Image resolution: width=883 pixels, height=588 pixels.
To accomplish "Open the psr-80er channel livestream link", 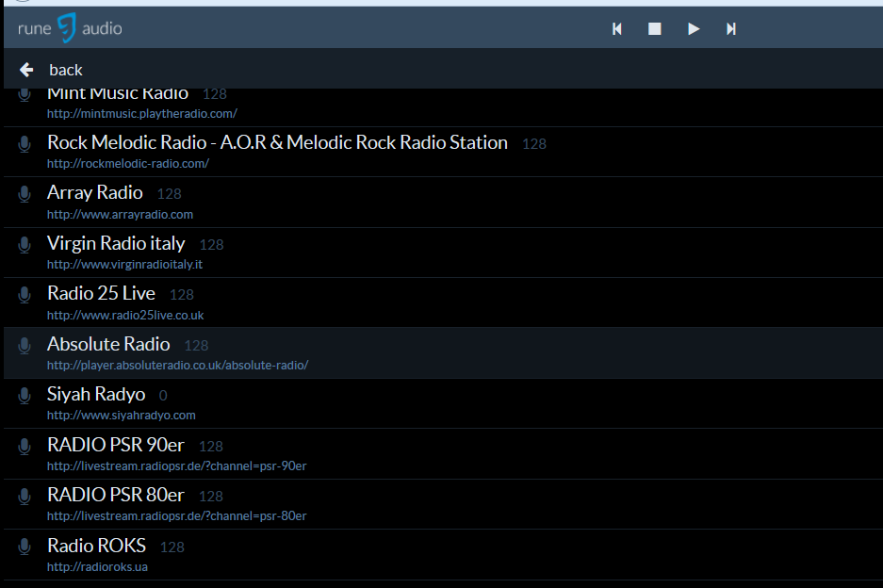I will coord(177,516).
